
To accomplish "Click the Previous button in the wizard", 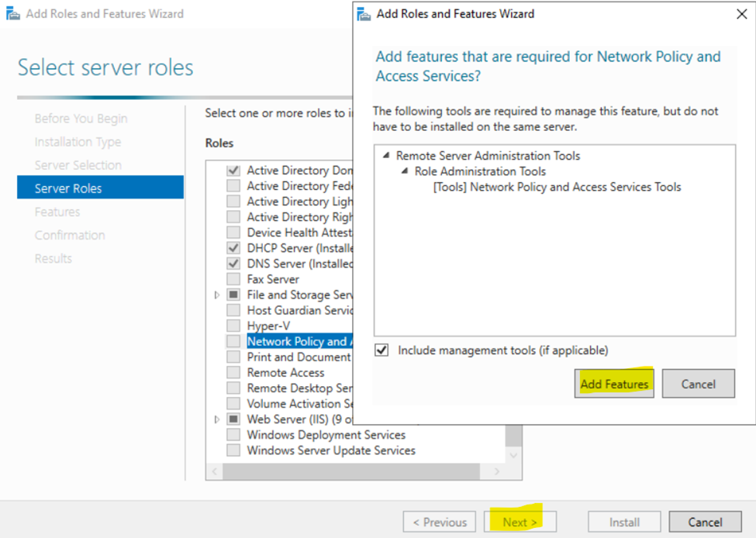I will (x=440, y=522).
